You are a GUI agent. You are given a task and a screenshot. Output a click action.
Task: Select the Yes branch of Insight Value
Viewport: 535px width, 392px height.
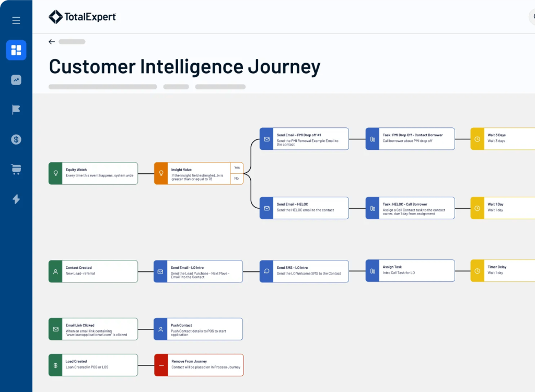237,168
